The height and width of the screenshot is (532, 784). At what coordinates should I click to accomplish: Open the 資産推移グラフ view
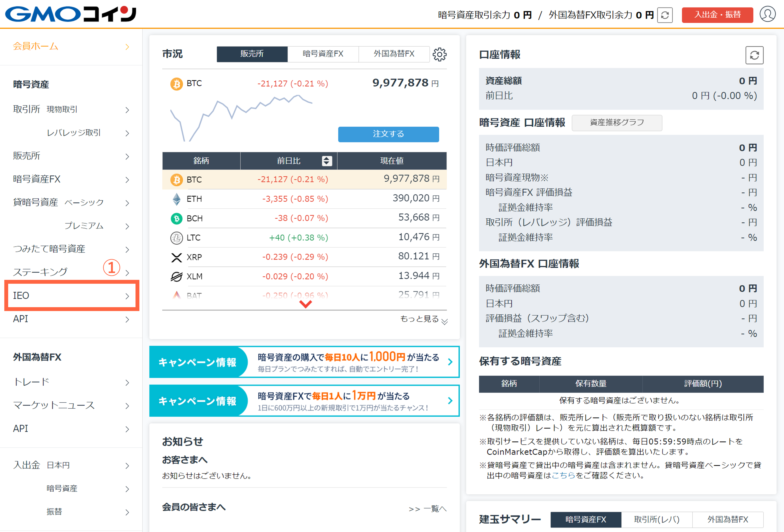[617, 123]
